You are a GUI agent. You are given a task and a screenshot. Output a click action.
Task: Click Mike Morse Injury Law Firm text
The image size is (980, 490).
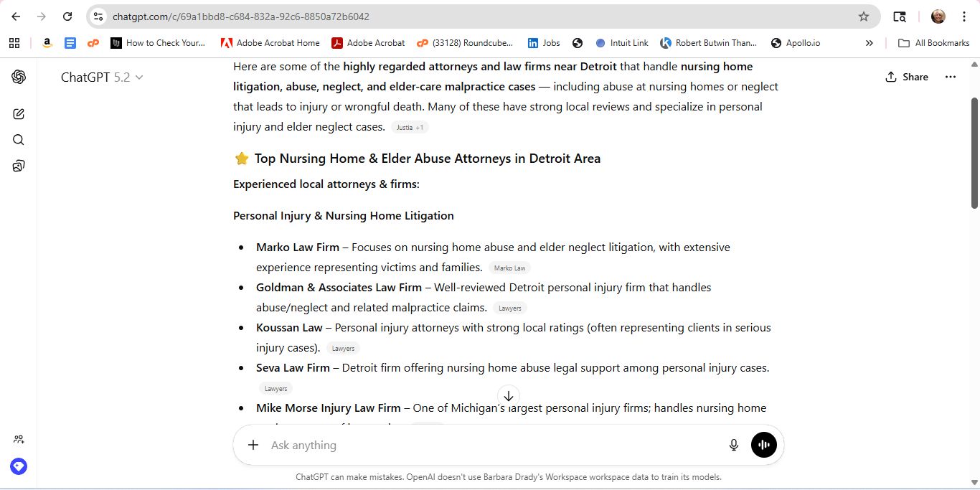pyautogui.click(x=329, y=407)
